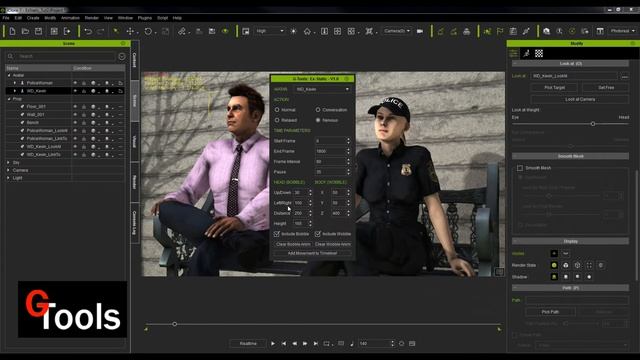
Task: Click the flag icon in the toolbar
Action: click(x=500, y=31)
